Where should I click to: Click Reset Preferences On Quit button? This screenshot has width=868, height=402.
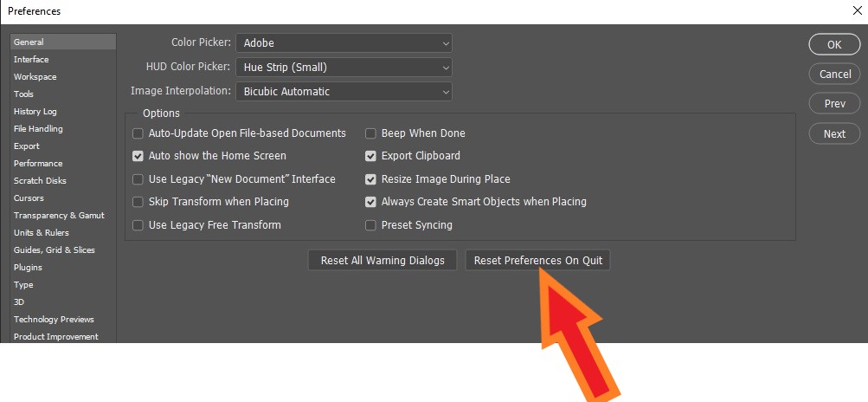(x=538, y=260)
